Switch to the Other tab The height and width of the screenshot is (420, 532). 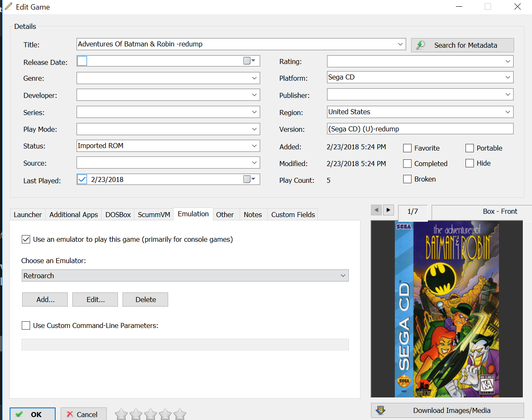pyautogui.click(x=225, y=215)
